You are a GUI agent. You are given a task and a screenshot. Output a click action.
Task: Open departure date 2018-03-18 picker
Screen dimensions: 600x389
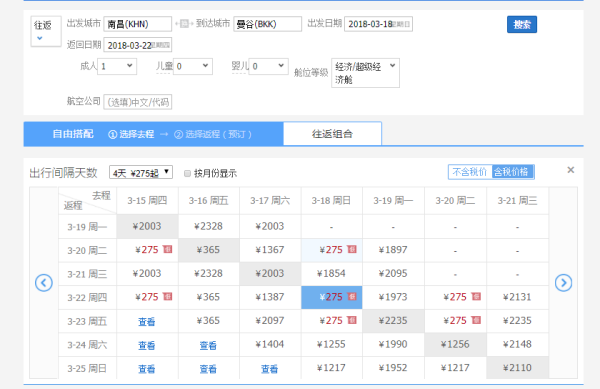(x=378, y=24)
